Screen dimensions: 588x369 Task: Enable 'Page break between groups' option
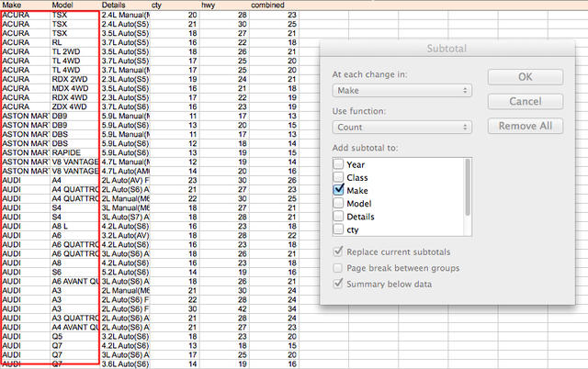338,268
